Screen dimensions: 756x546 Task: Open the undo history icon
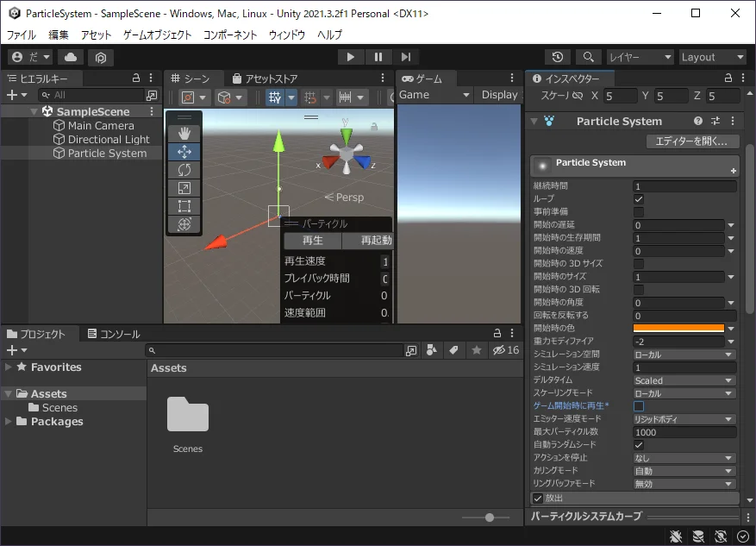tap(558, 57)
